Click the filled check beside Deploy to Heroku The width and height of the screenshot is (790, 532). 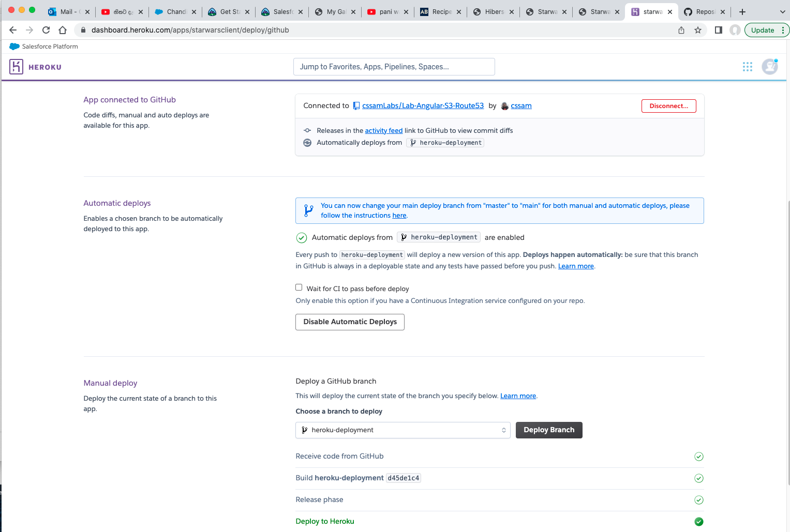pyautogui.click(x=699, y=522)
